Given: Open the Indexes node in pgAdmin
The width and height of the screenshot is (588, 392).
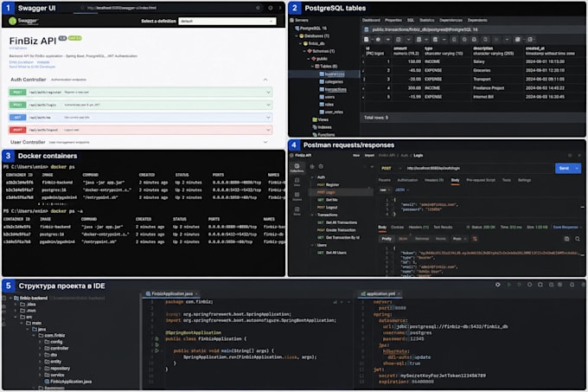Looking at the screenshot, I should tap(323, 127).
